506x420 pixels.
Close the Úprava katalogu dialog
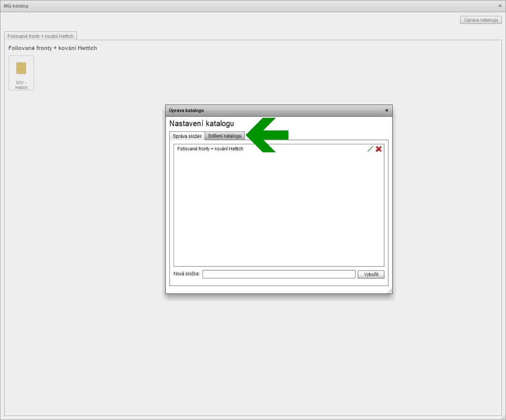[387, 110]
